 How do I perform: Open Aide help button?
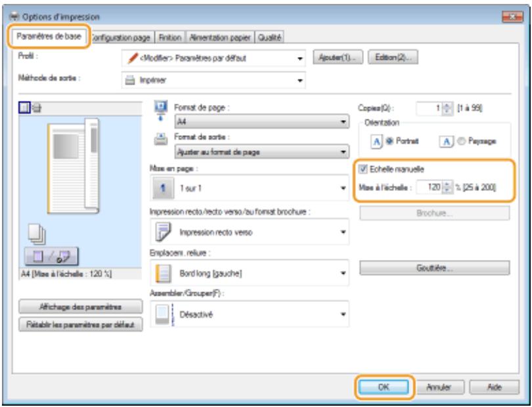coord(494,387)
